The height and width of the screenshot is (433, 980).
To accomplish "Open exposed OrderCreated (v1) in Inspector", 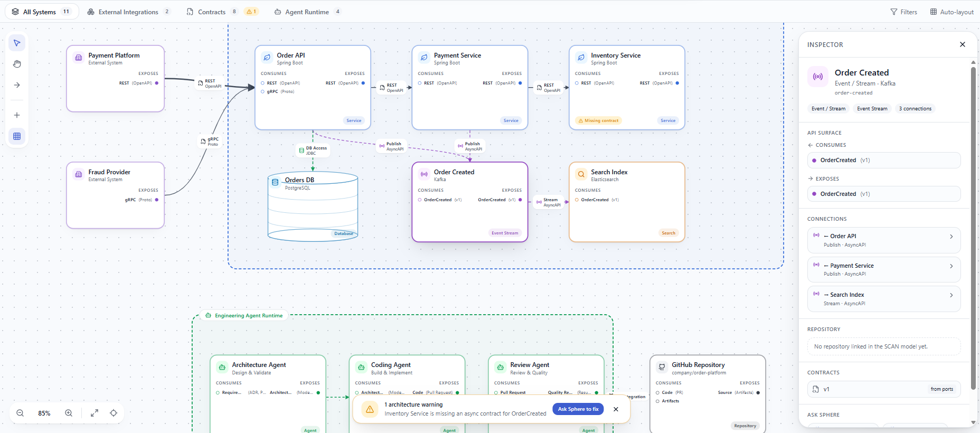I will 884,194.
